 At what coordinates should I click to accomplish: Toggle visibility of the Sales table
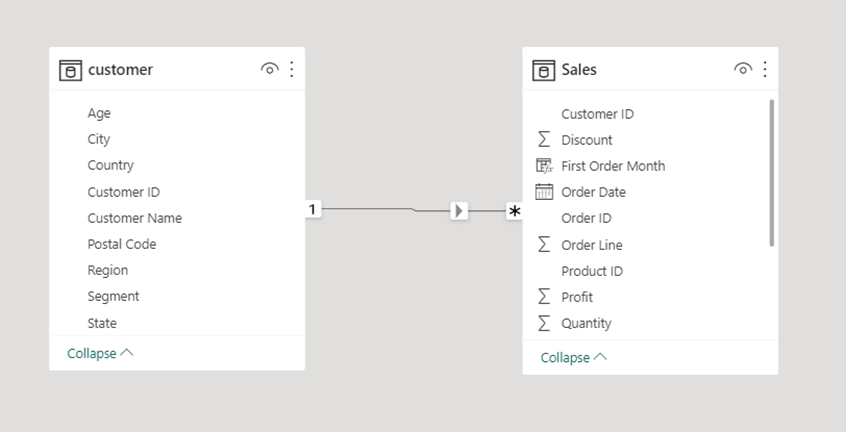click(x=742, y=69)
